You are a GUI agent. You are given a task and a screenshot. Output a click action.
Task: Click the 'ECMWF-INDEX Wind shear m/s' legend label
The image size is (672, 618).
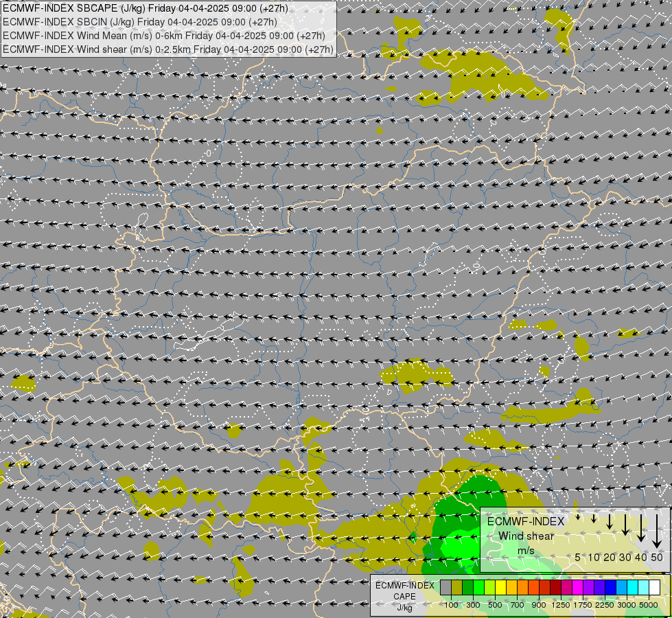click(x=526, y=536)
